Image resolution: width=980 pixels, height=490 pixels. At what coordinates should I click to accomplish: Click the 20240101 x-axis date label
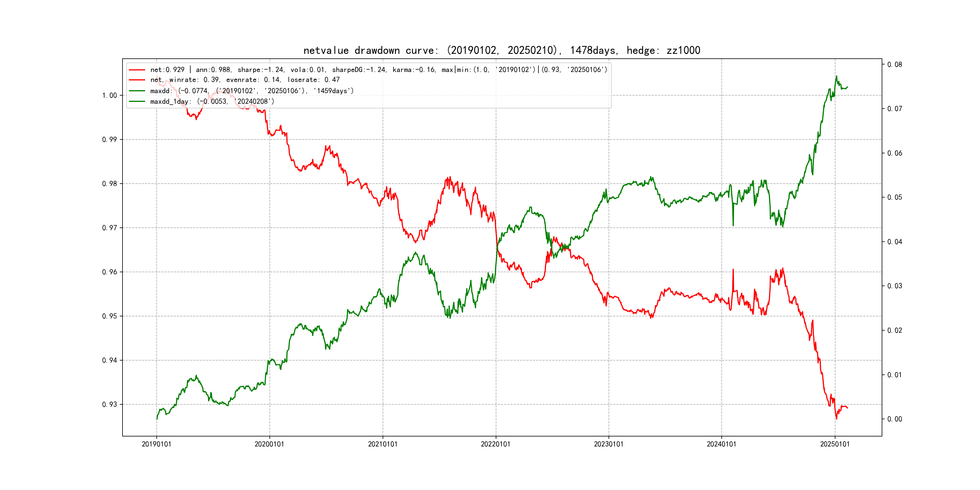(x=721, y=444)
